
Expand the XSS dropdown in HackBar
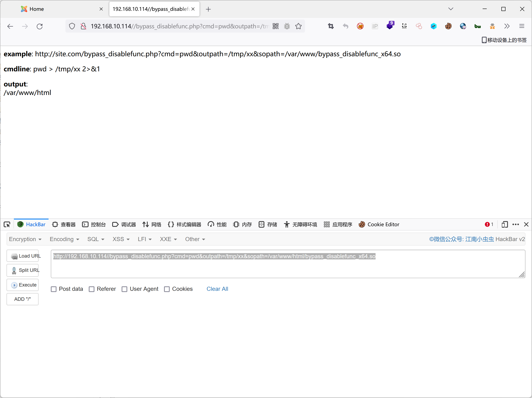point(121,239)
